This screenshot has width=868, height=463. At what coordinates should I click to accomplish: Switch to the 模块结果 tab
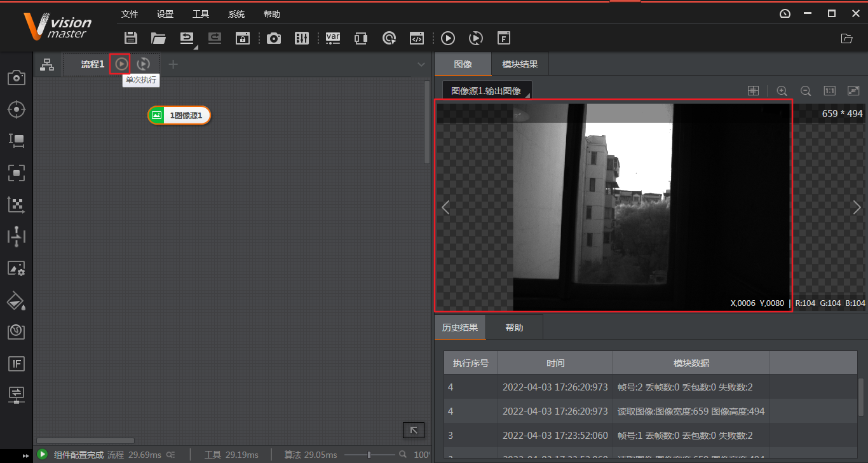[x=519, y=64]
